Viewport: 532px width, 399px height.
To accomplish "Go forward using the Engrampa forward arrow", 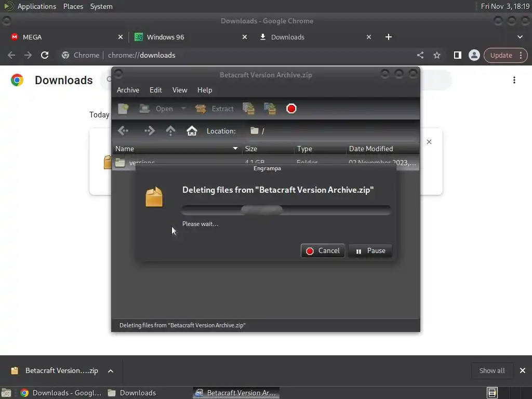I will (x=149, y=130).
